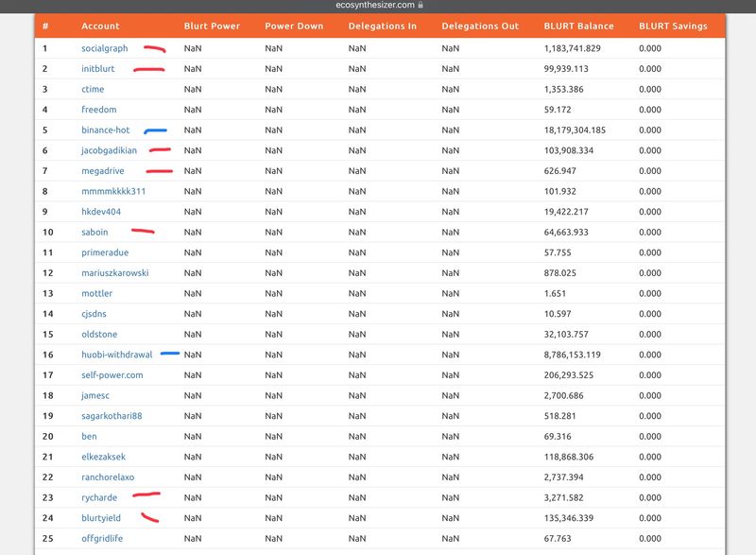The width and height of the screenshot is (756, 555).
Task: Open the socialgraph account link
Action: [x=104, y=48]
